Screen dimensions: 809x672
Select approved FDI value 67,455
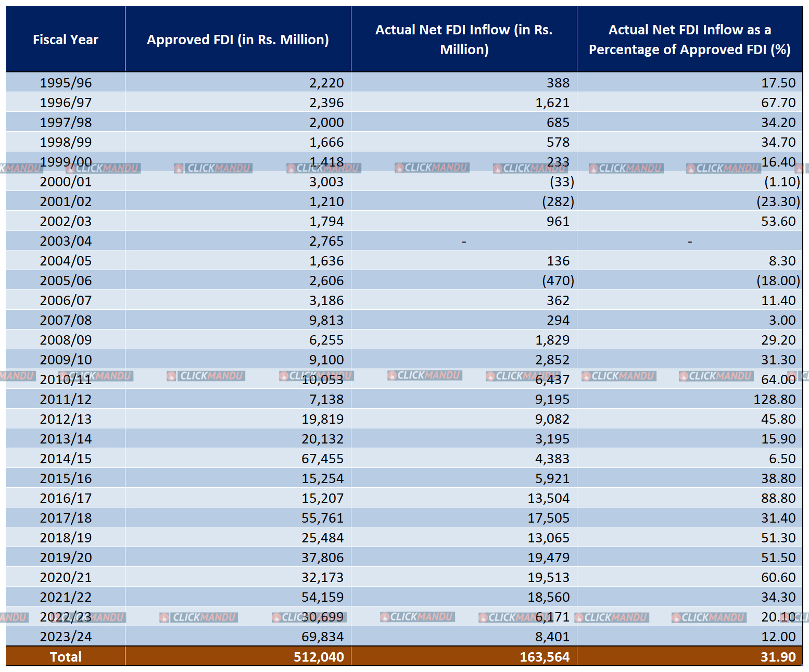pos(322,459)
